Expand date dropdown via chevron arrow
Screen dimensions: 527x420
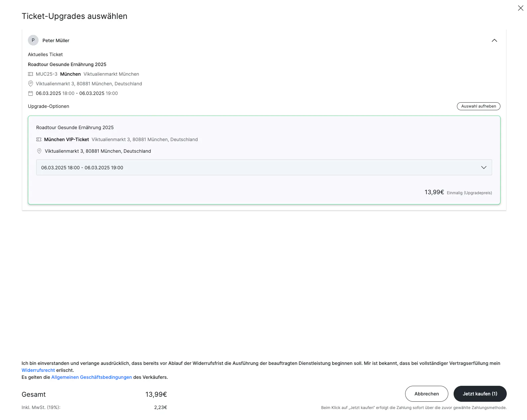(483, 168)
